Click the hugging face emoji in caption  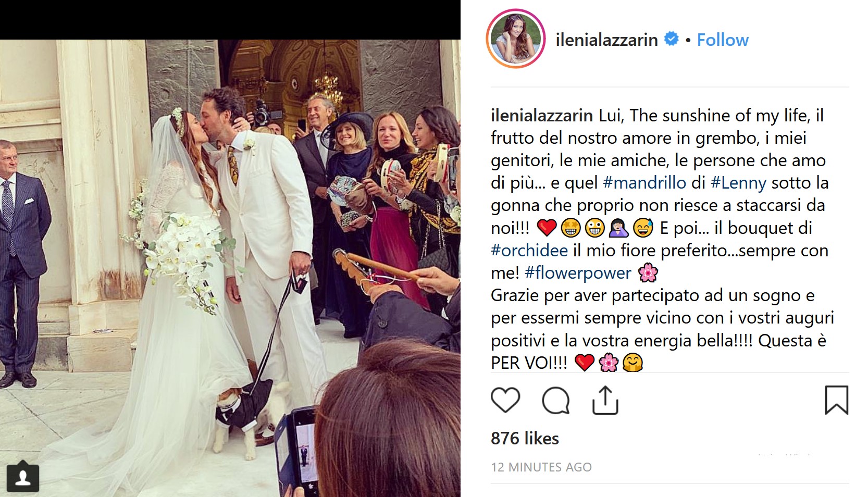click(633, 363)
